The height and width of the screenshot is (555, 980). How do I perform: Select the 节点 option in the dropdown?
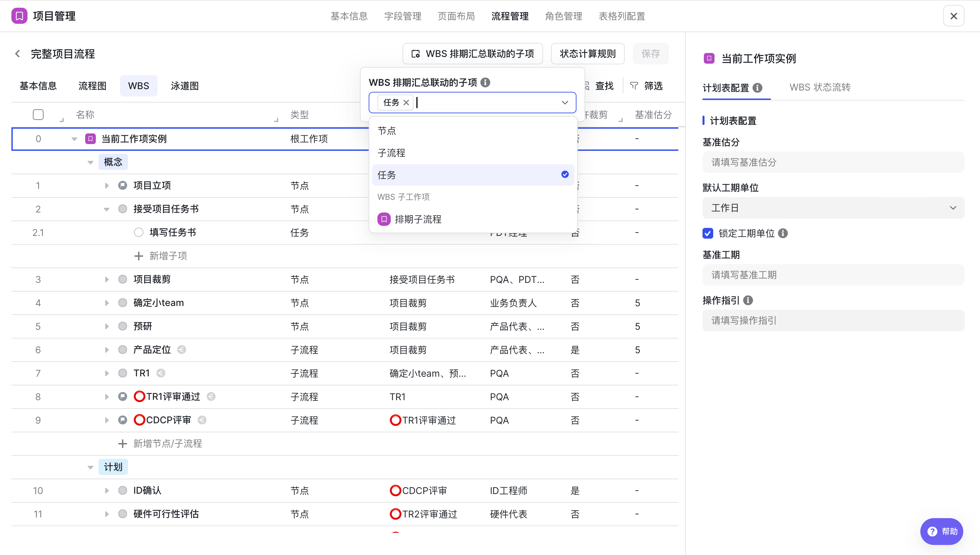(x=473, y=131)
